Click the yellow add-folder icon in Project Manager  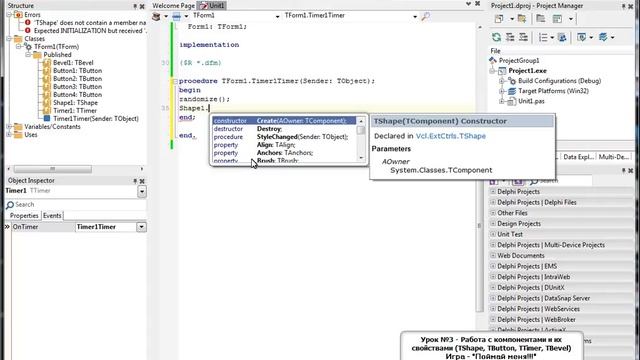pos(522,19)
